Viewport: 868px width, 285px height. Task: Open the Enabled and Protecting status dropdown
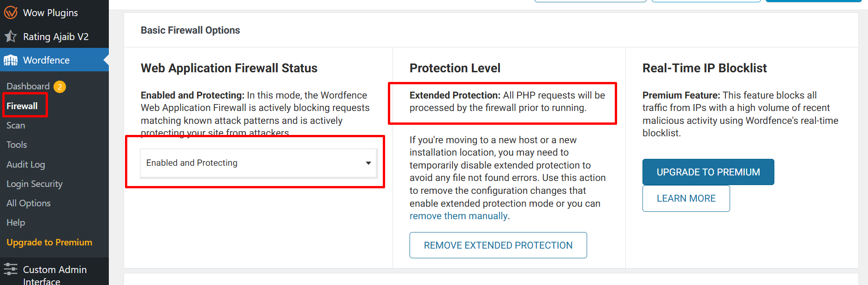259,163
